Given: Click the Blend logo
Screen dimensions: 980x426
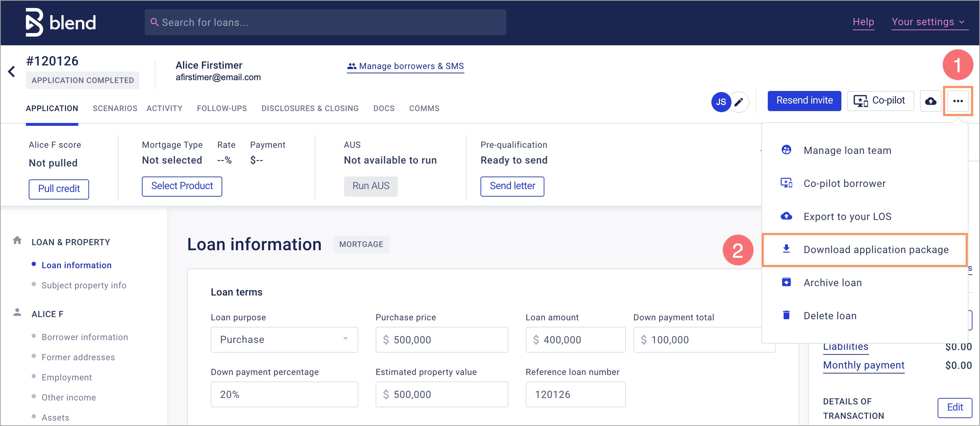Looking at the screenshot, I should [x=60, y=22].
